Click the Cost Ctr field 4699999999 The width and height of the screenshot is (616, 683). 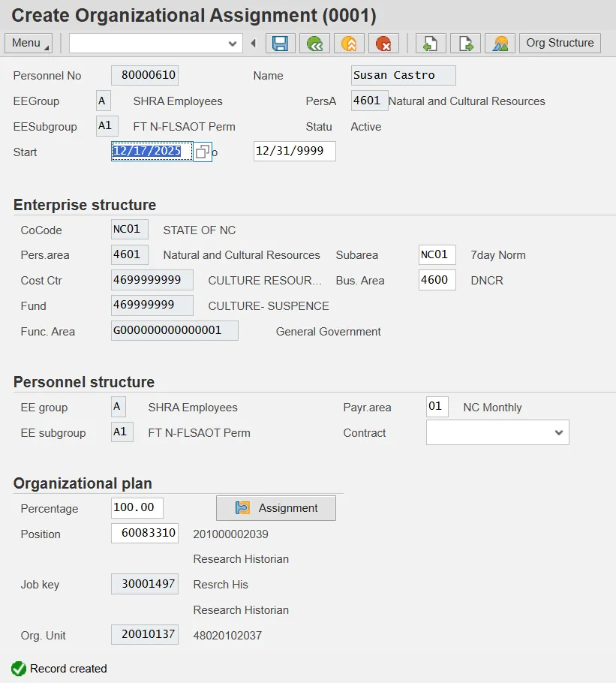[152, 280]
